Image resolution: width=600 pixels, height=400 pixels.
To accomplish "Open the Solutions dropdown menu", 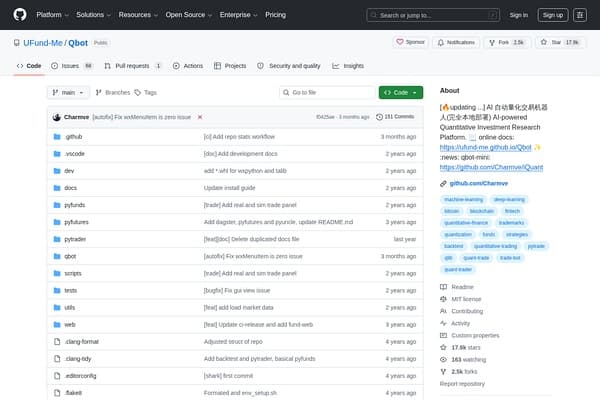I will (93, 15).
